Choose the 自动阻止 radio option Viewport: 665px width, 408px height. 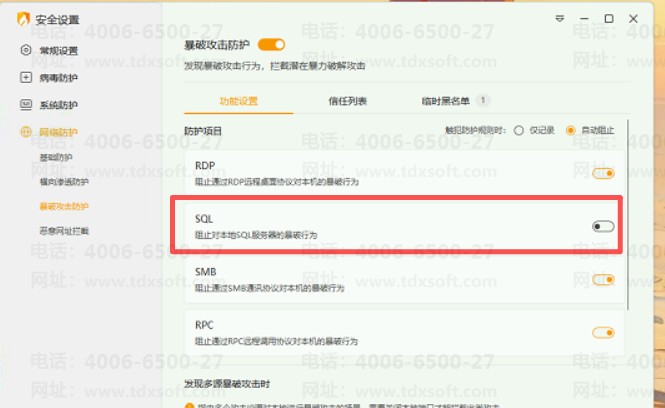click(570, 131)
